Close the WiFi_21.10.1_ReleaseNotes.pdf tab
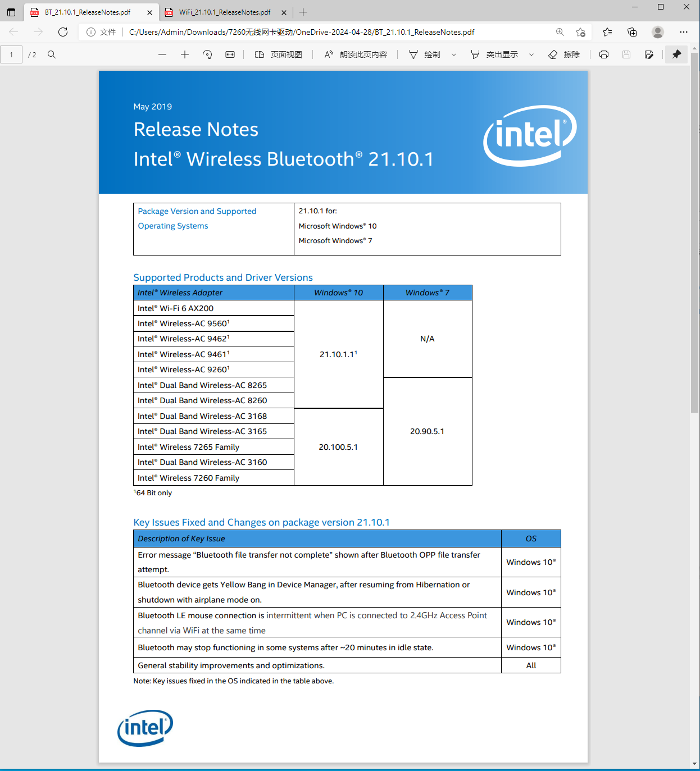The width and height of the screenshot is (700, 771). click(284, 12)
